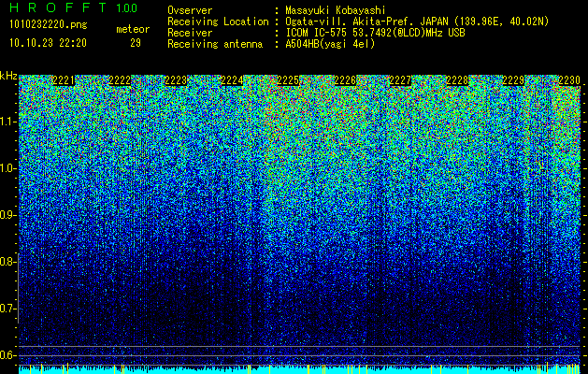Image resolution: width=588 pixels, height=374 pixels.
Task: Click the 2222 time marker
Action: tap(120, 80)
